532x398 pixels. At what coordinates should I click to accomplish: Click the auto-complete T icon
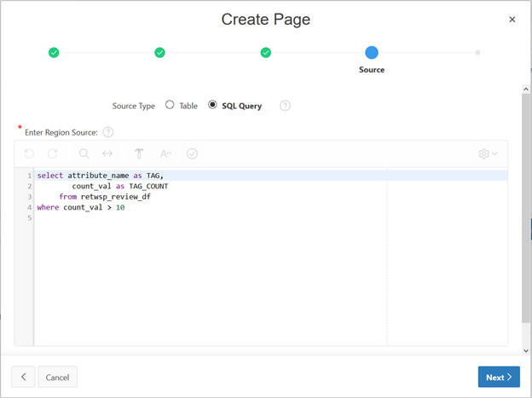coord(139,153)
